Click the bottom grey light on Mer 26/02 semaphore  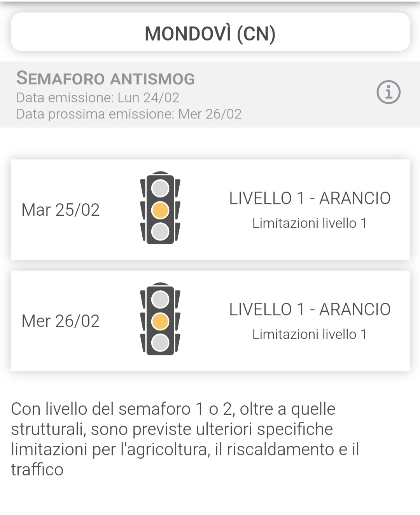160,343
